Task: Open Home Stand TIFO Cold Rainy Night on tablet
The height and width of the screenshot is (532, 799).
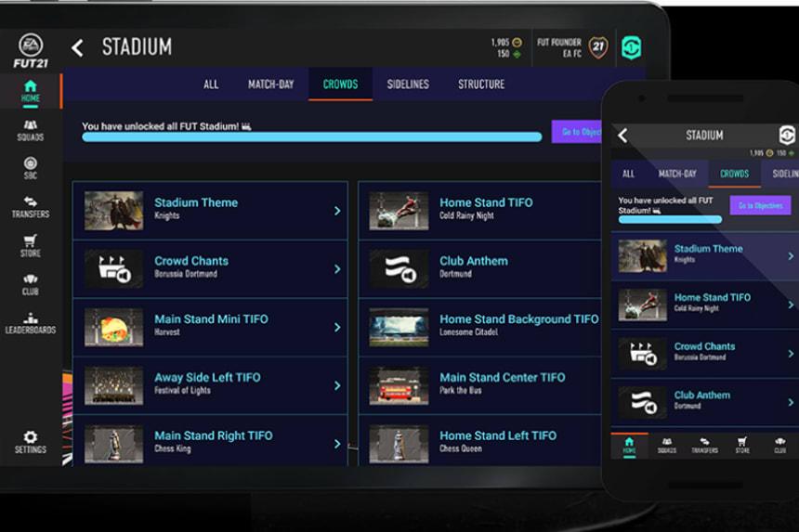Action: pyautogui.click(x=480, y=210)
